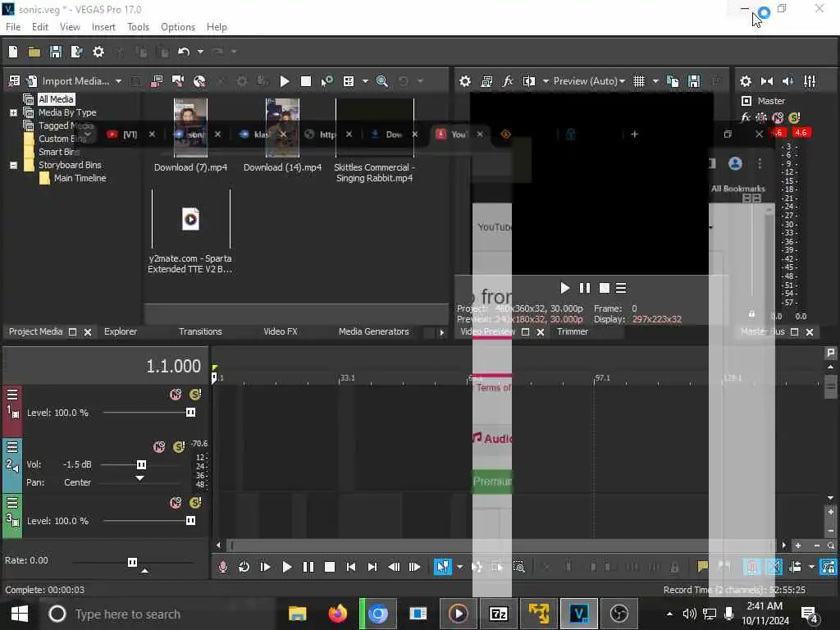
Task: Open the project Properties gear in main toolbar
Action: [x=98, y=52]
